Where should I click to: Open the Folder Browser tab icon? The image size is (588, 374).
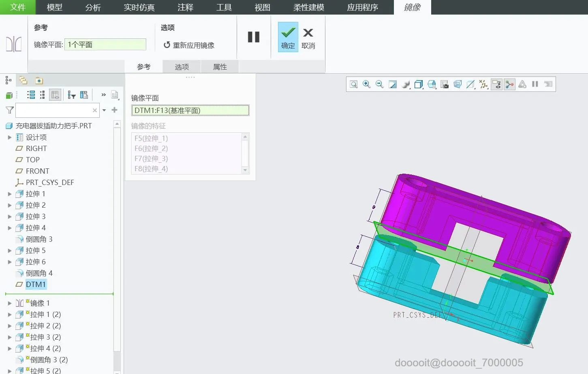pos(23,80)
